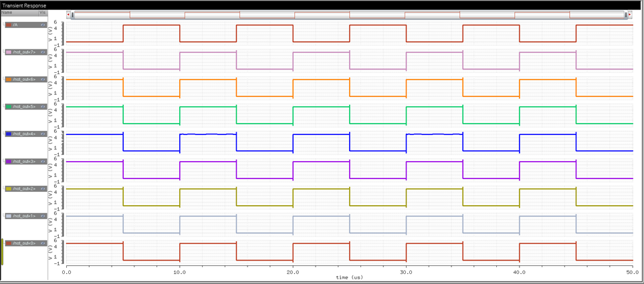Click the right handle of the overview slider
644x284 pixels.
626,15
